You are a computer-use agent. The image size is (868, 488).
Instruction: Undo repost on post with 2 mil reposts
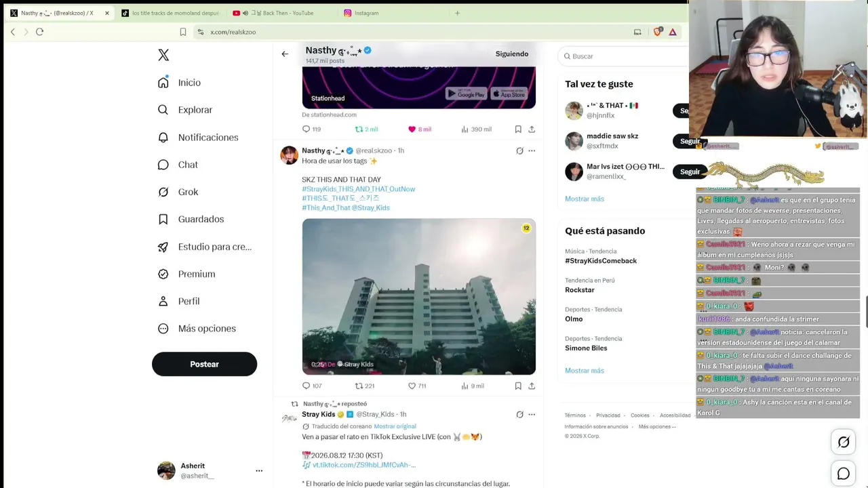pyautogui.click(x=367, y=129)
